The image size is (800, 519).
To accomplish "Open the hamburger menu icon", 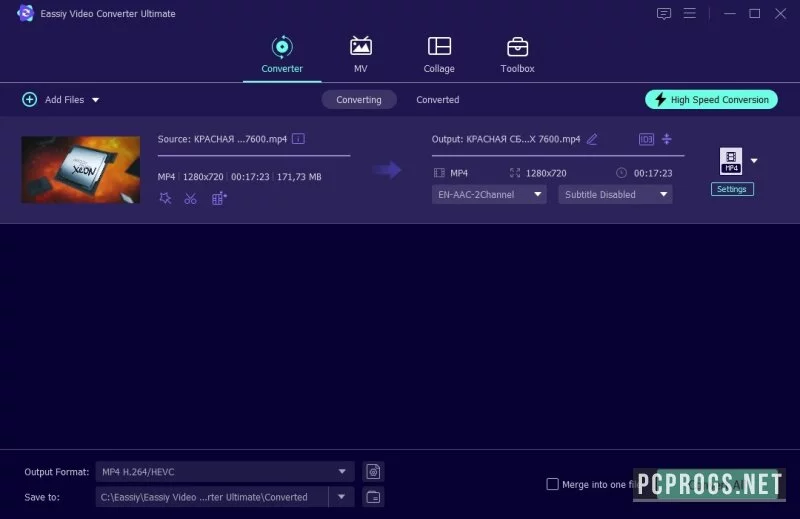I will pyautogui.click(x=689, y=13).
